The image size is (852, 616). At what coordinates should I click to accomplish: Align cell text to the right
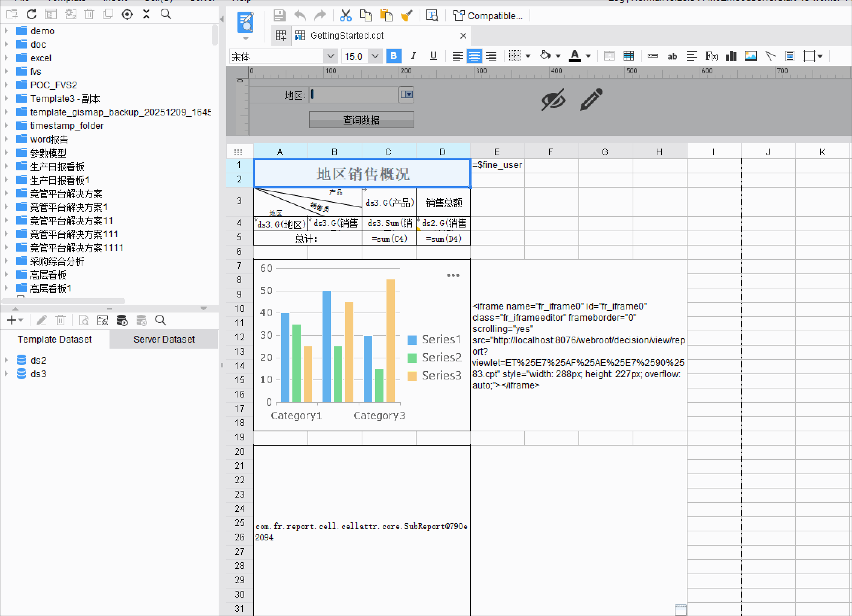[x=491, y=56]
